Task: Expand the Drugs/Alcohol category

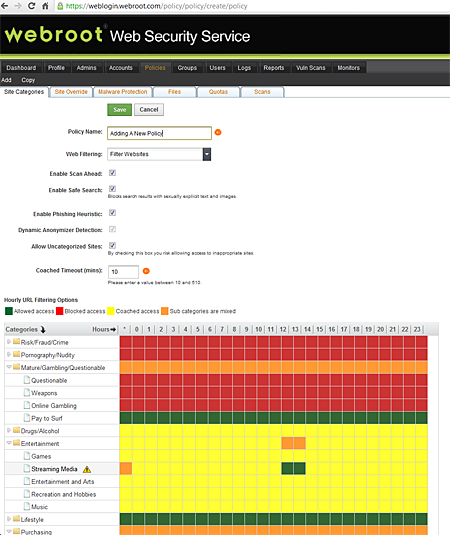Action: click(x=9, y=430)
